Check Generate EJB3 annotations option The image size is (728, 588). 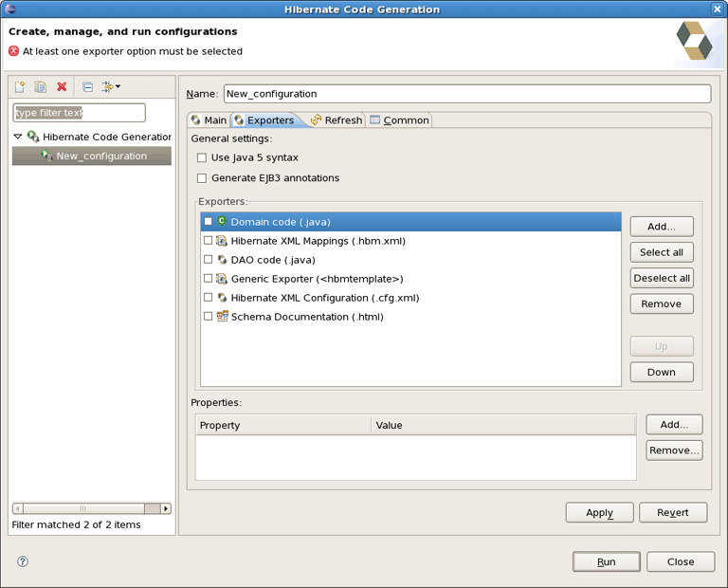click(x=202, y=178)
